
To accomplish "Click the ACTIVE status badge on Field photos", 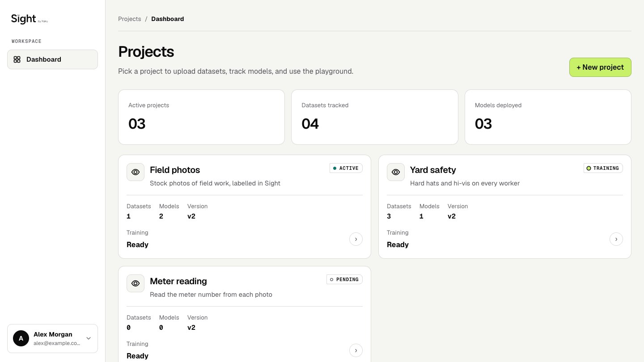I will click(346, 168).
